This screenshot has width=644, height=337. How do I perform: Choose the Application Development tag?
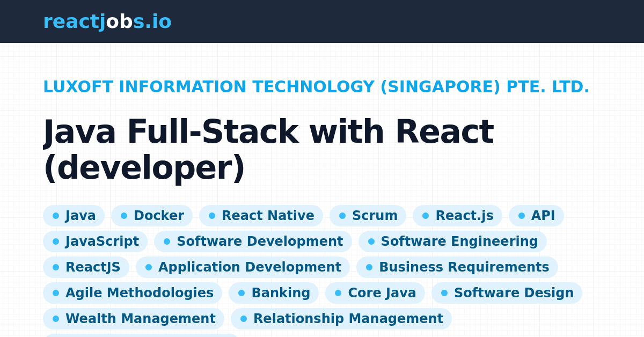[243, 267]
